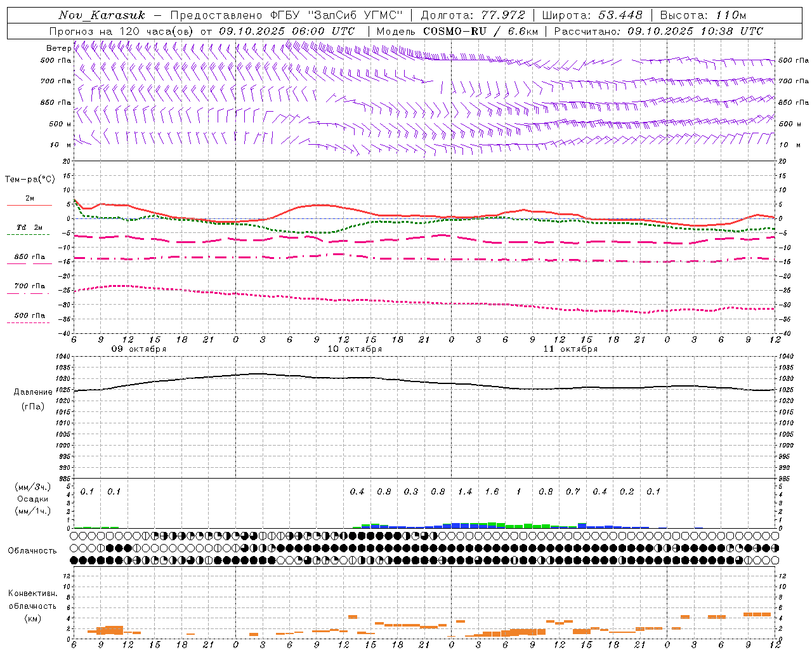Screen dimensions: 812x650
Task: Click the '(мм/3ч.)' precipitation unit label
Action: (x=33, y=487)
